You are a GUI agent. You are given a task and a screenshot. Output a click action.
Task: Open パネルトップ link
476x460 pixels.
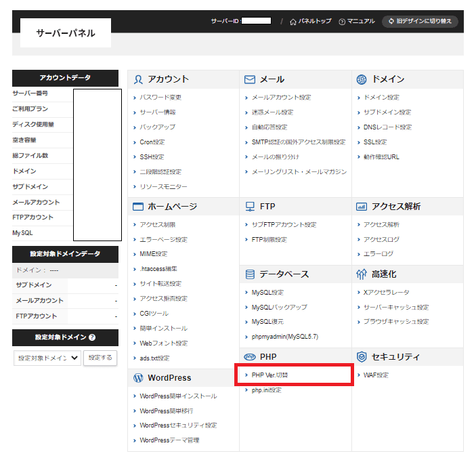[315, 21]
